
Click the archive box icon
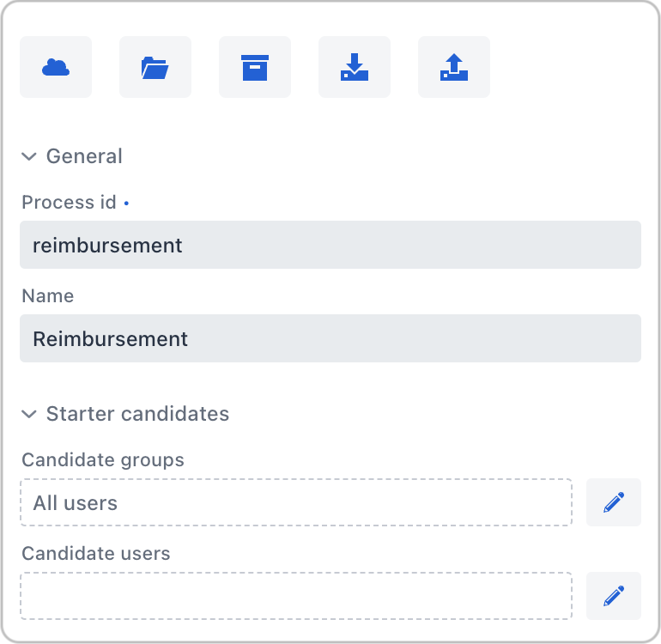point(255,67)
